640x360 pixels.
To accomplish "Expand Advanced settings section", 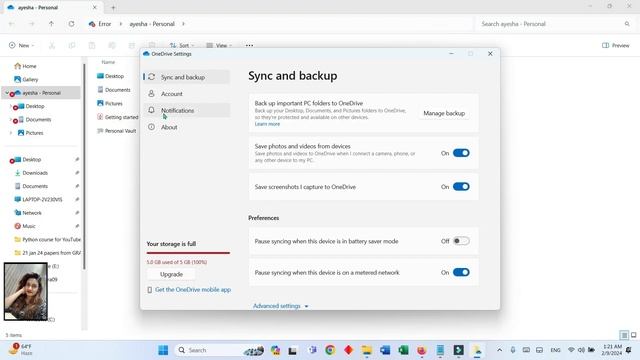I will pos(281,306).
